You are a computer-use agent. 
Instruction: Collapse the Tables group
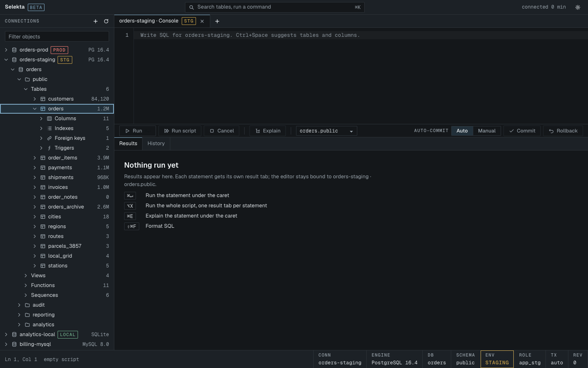26,89
